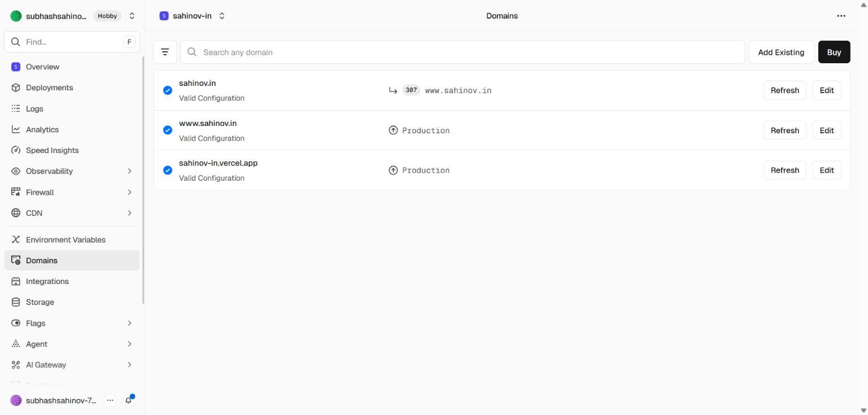
Task: Click the Speed Insights gauge icon
Action: click(x=16, y=150)
